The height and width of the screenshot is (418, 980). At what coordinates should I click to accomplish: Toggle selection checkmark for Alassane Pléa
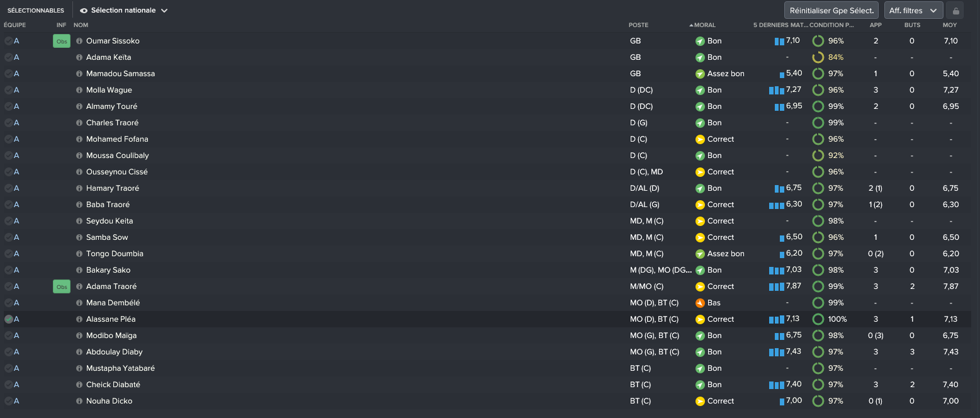(8, 319)
